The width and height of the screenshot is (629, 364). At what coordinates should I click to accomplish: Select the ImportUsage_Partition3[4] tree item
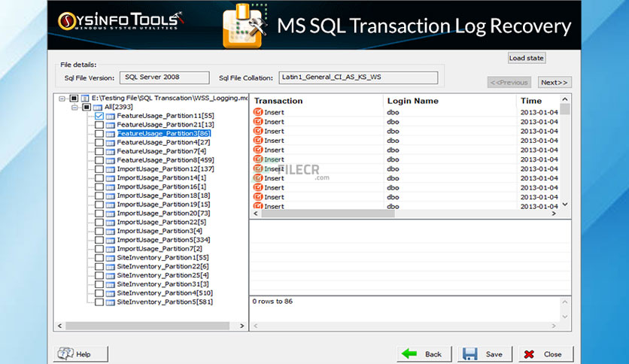point(160,231)
